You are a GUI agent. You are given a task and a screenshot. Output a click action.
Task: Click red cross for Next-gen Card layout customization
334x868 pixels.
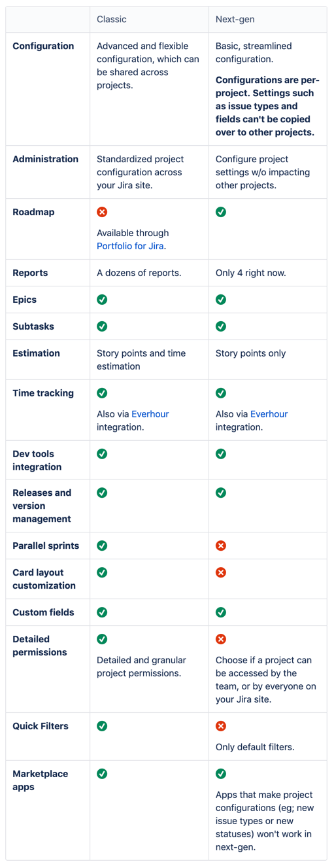(x=221, y=572)
